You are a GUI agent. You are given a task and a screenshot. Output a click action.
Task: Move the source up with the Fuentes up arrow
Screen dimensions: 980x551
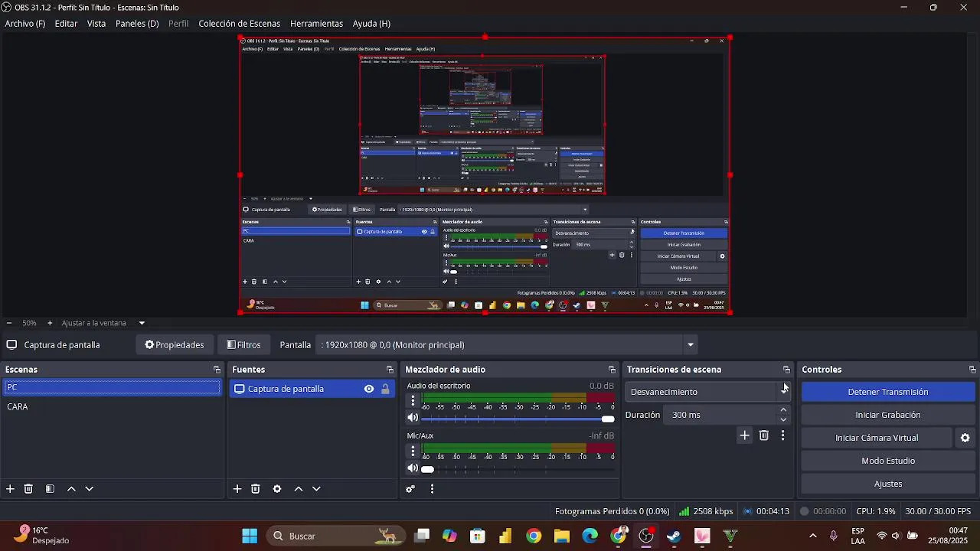[299, 489]
